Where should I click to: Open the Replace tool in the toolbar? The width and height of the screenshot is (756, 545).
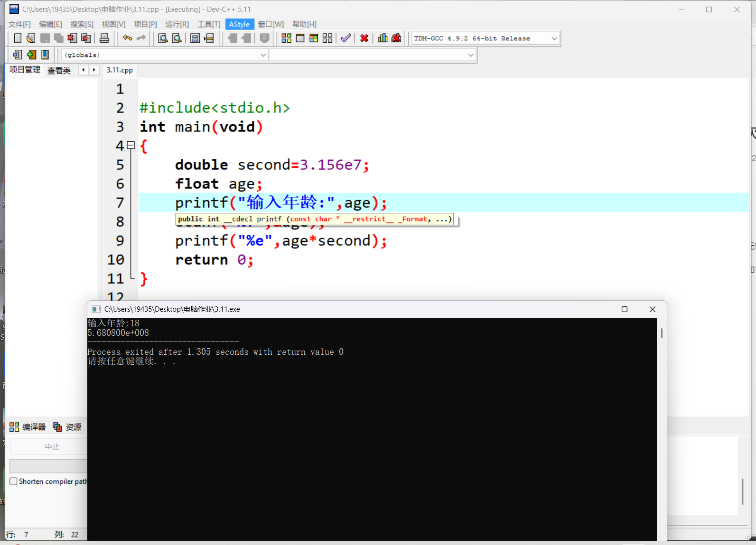(x=177, y=38)
